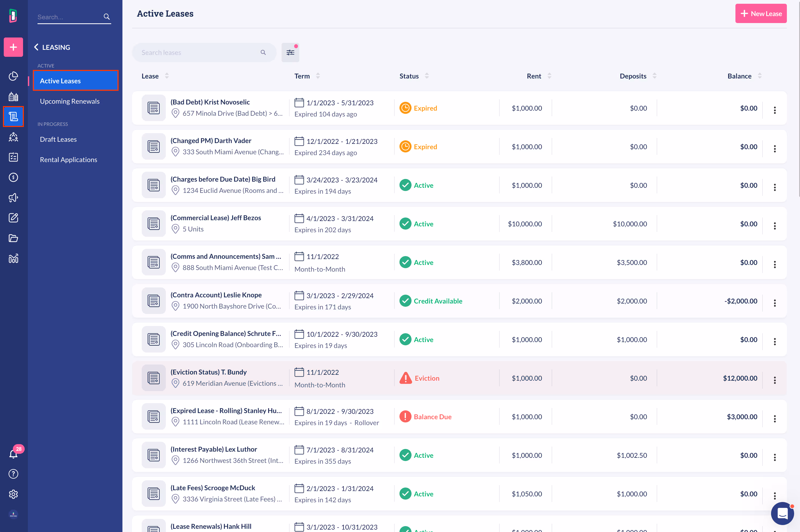Click Eviction status for T. Bundy
The image size is (800, 532).
pos(419,378)
